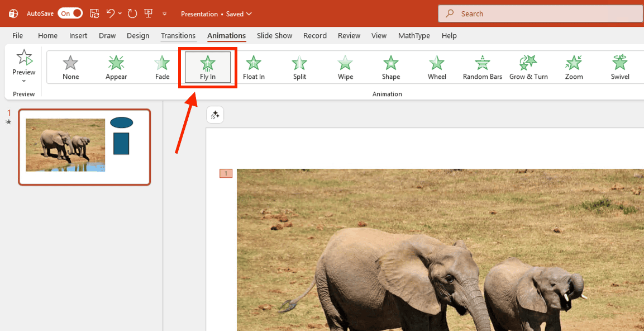Open Designer with the sparkle icon
The width and height of the screenshot is (644, 331).
click(x=215, y=115)
